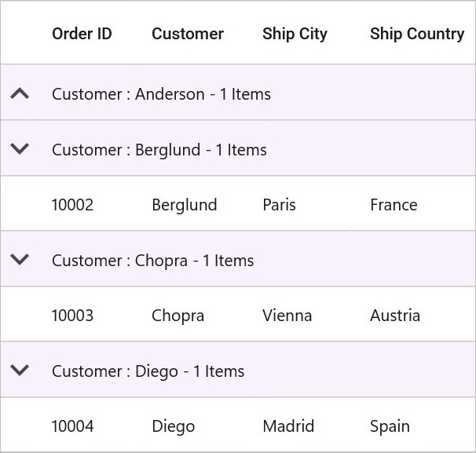Click the Ship City column header
The image size is (476, 453).
point(295,34)
